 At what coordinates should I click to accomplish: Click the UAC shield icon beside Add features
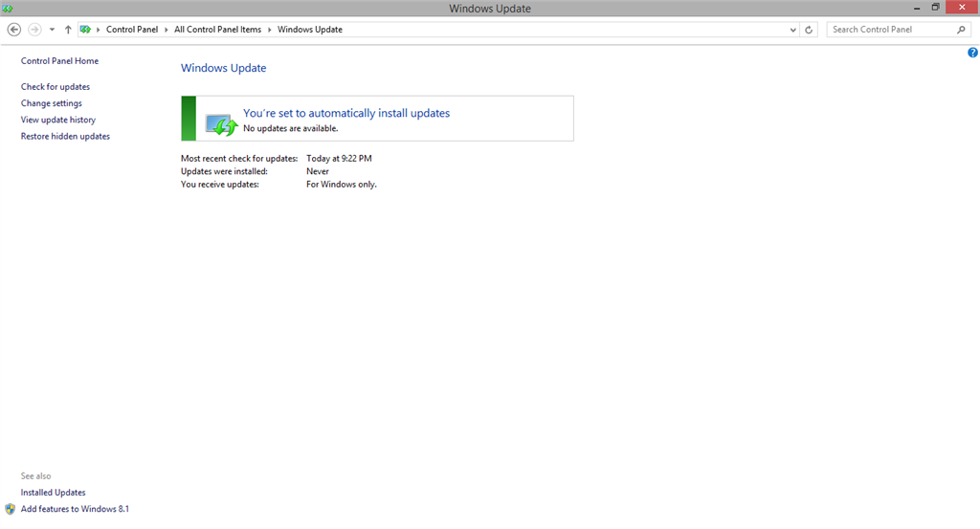coord(10,509)
